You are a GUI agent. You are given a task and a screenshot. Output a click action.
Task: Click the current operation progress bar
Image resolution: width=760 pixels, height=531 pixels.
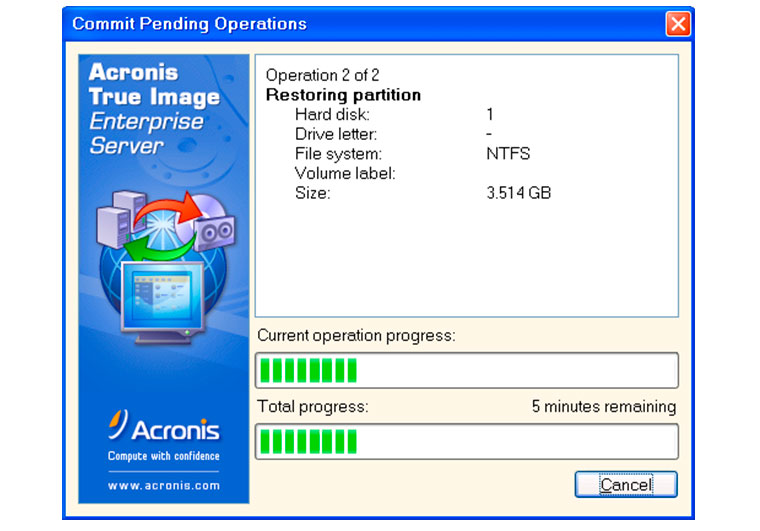coord(467,370)
